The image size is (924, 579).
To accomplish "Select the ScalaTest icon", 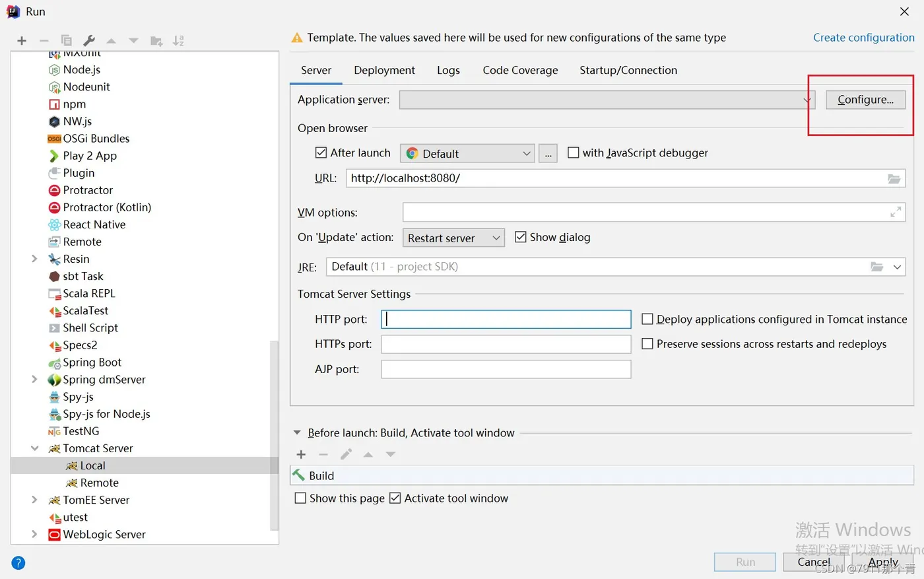I will coord(54,310).
